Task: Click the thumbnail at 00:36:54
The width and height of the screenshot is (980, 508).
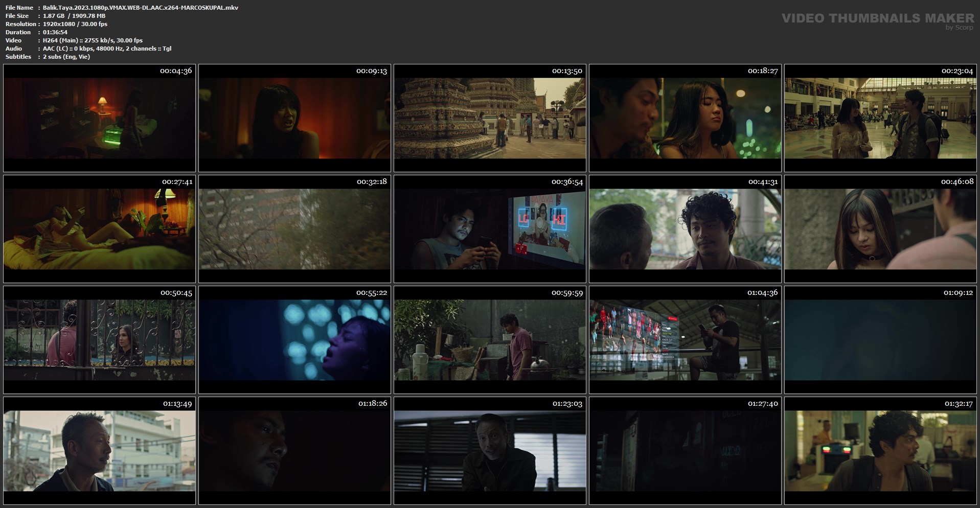Action: pos(490,229)
